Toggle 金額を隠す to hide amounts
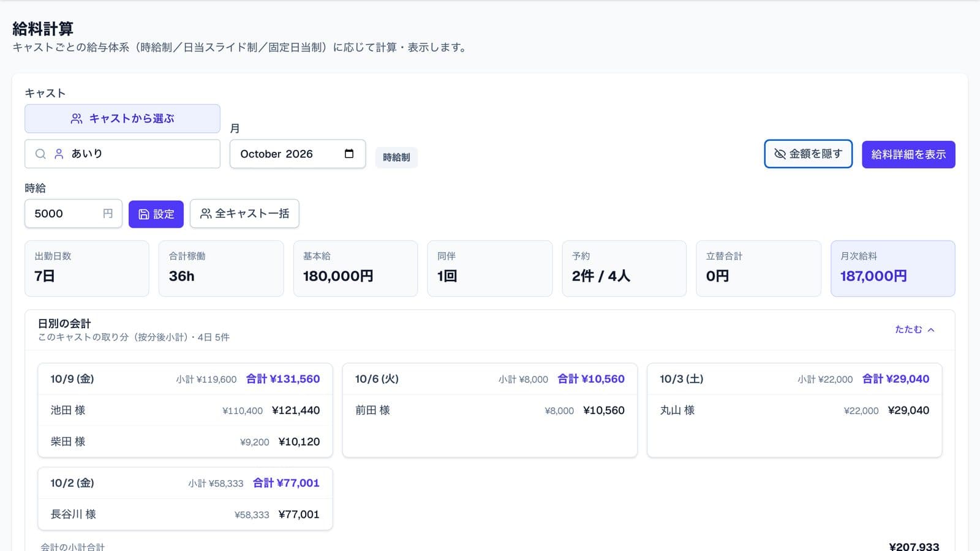The image size is (980, 551). 808,154
